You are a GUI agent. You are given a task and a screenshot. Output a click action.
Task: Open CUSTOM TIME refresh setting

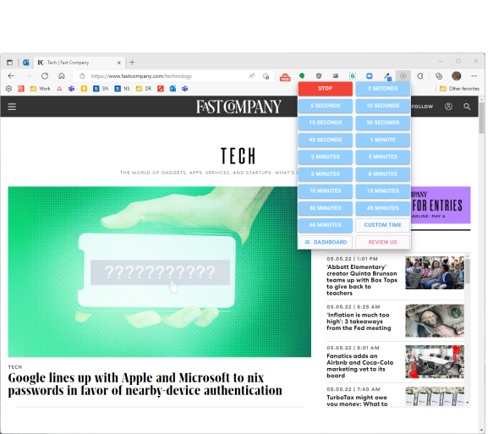(383, 225)
